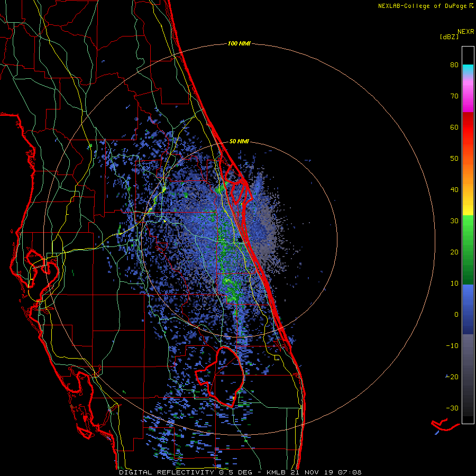
Task: Click the -10 value on the dBZ scale
Action: click(x=452, y=346)
